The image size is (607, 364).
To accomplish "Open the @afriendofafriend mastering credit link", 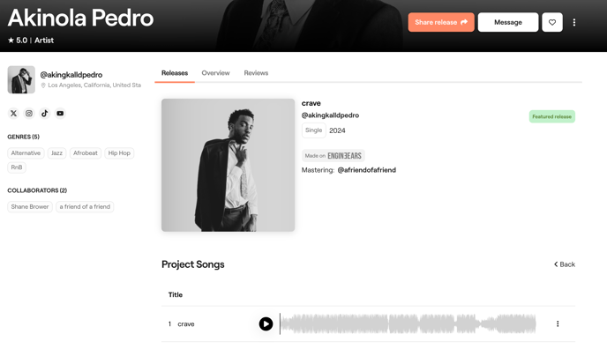I will [367, 170].
